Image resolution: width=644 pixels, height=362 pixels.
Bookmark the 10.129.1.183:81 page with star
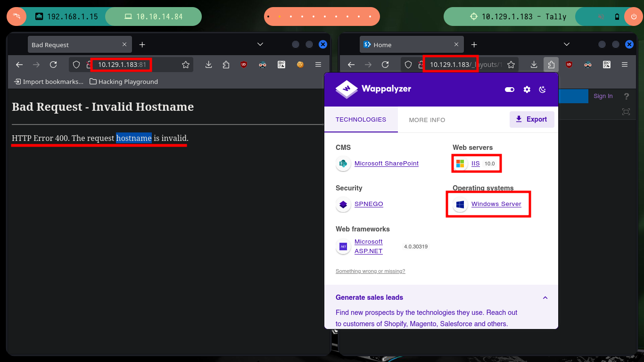186,65
